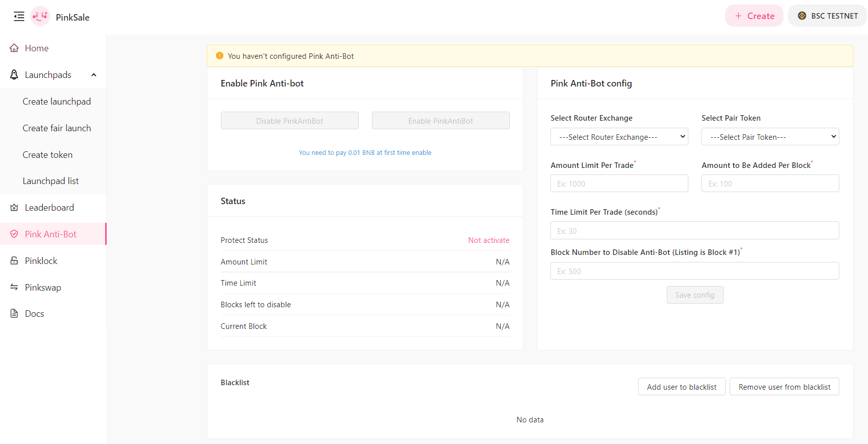
Task: Click the Create button in header
Action: tap(754, 16)
